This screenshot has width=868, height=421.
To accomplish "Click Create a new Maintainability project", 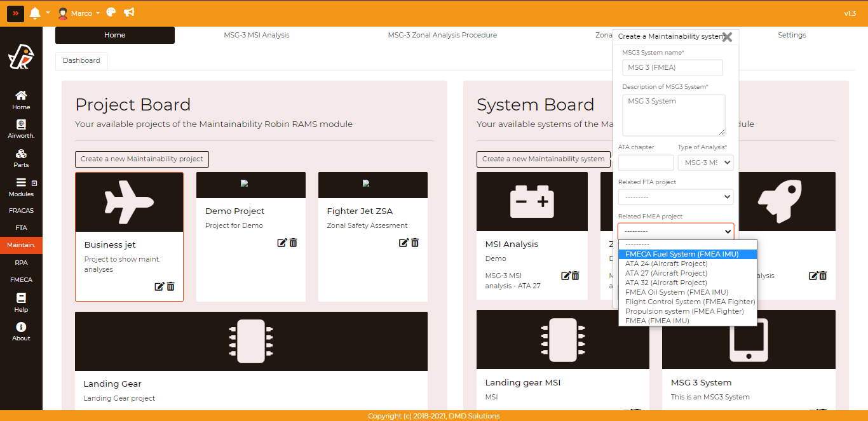I will [142, 159].
